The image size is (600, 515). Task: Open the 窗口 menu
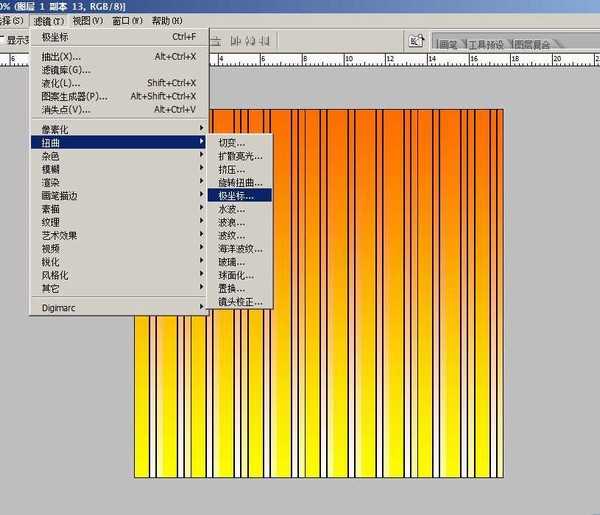127,21
